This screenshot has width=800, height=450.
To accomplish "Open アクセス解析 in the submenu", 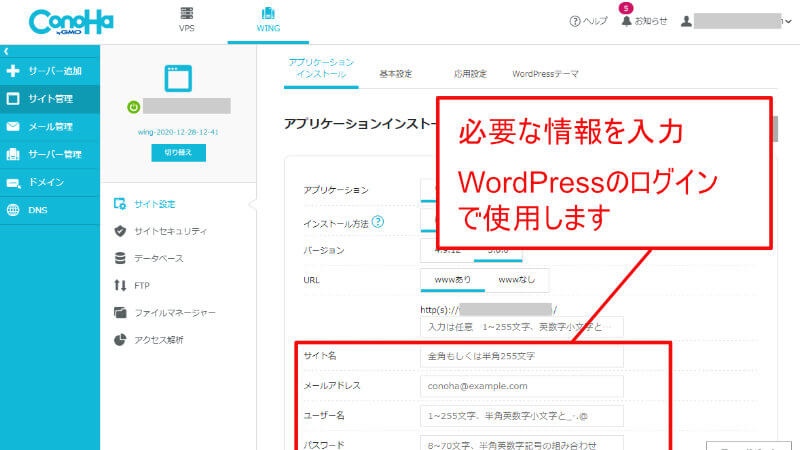I will [x=159, y=340].
